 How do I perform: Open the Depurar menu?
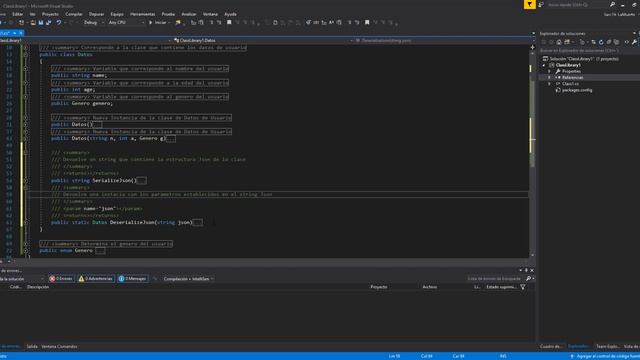pos(96,14)
